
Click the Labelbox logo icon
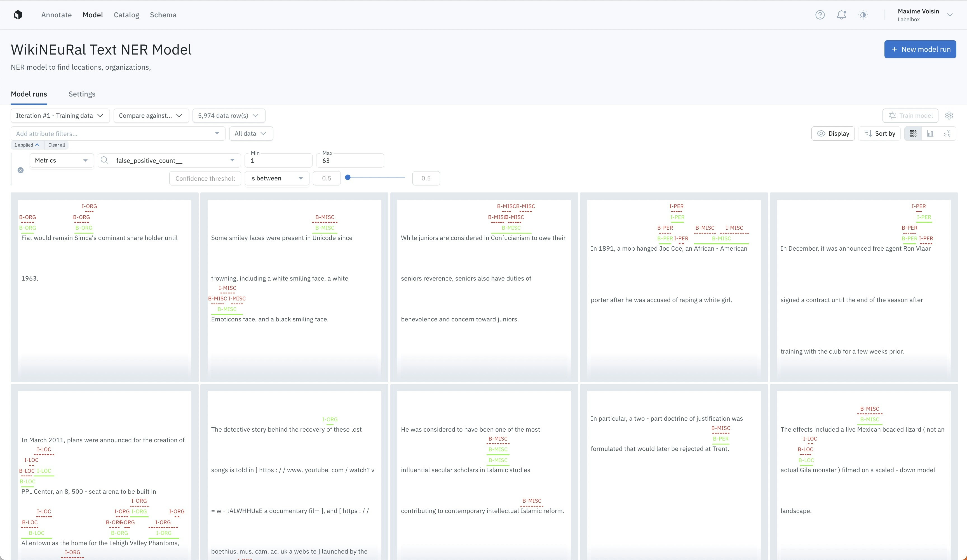coord(18,15)
